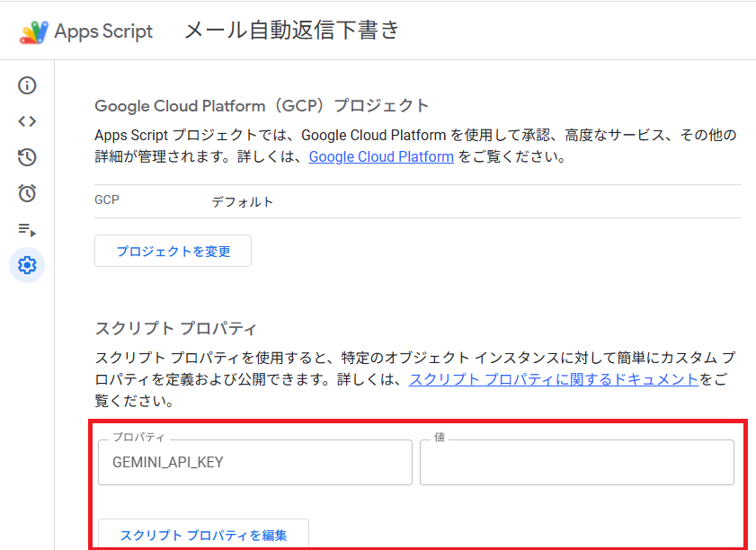This screenshot has width=756, height=550.
Task: View the project version history
Action: pyautogui.click(x=27, y=157)
